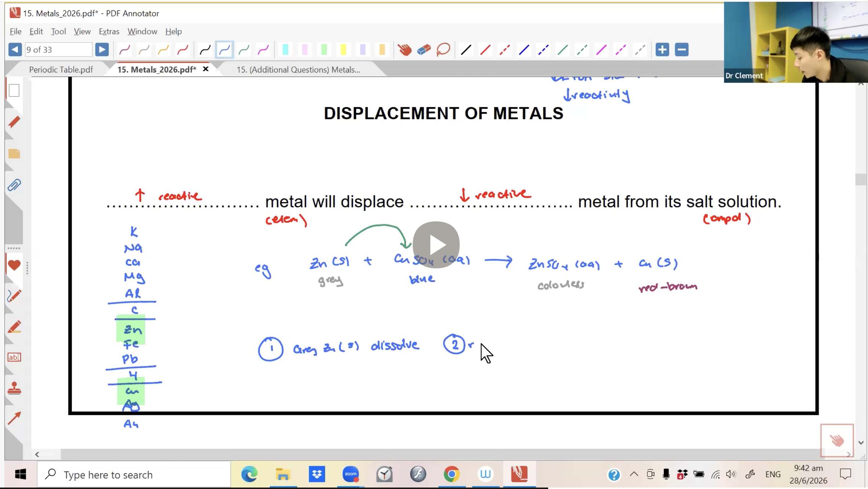The image size is (868, 489).
Task: Open Zoom from the taskbar
Action: [350, 474]
